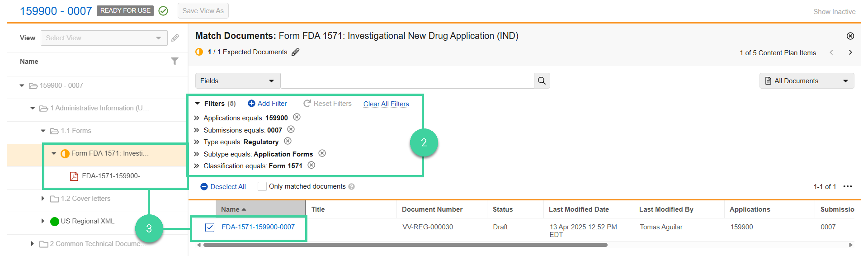Uncheck the FDA-1571-159900-0007 row checkbox
Image resolution: width=868 pixels, height=256 pixels.
pyautogui.click(x=210, y=227)
